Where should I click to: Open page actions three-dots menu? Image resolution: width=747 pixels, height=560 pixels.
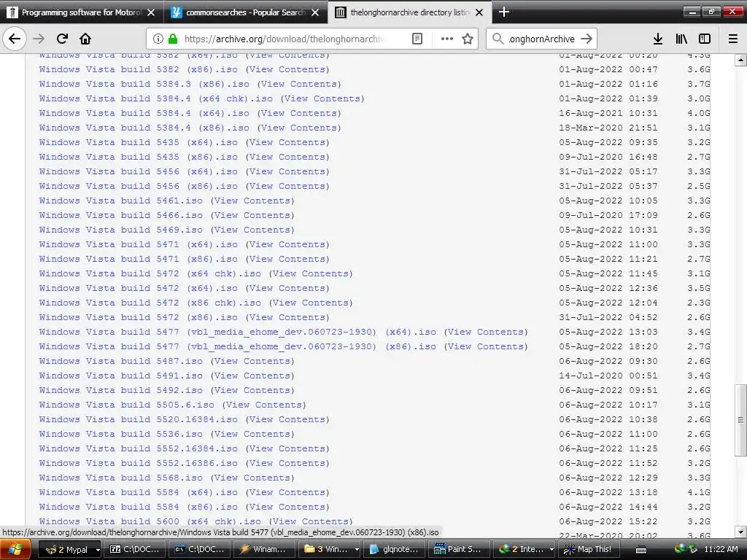(447, 39)
